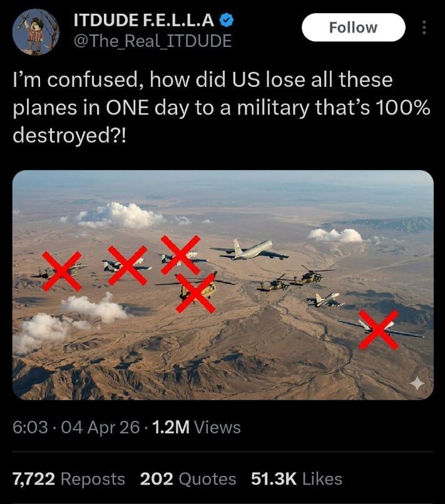This screenshot has width=445, height=504.
Task: Open the 6:03 timestamp link
Action: click(30, 428)
